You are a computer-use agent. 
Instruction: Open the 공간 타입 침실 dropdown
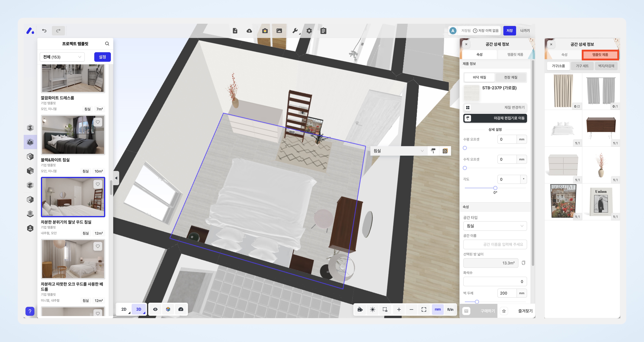coord(495,226)
